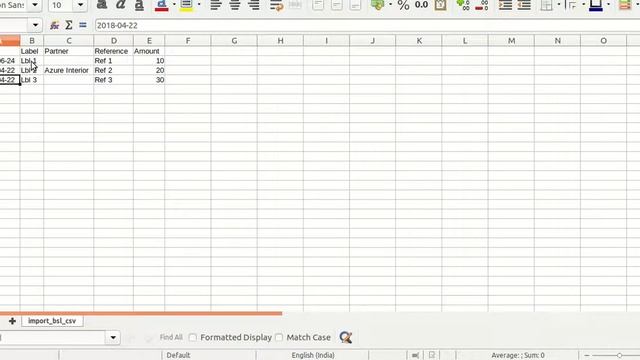Format cell as currency
Image resolution: width=640 pixels, height=360 pixels.
pos(378,5)
